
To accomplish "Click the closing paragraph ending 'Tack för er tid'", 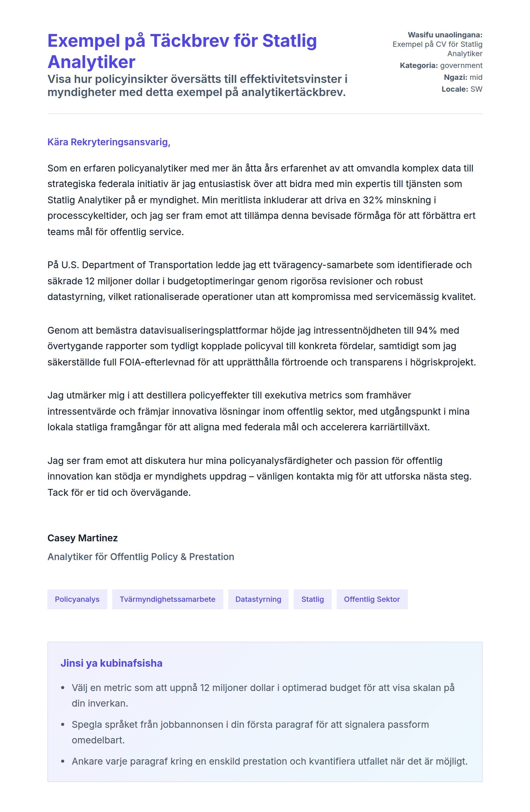I will click(x=259, y=476).
